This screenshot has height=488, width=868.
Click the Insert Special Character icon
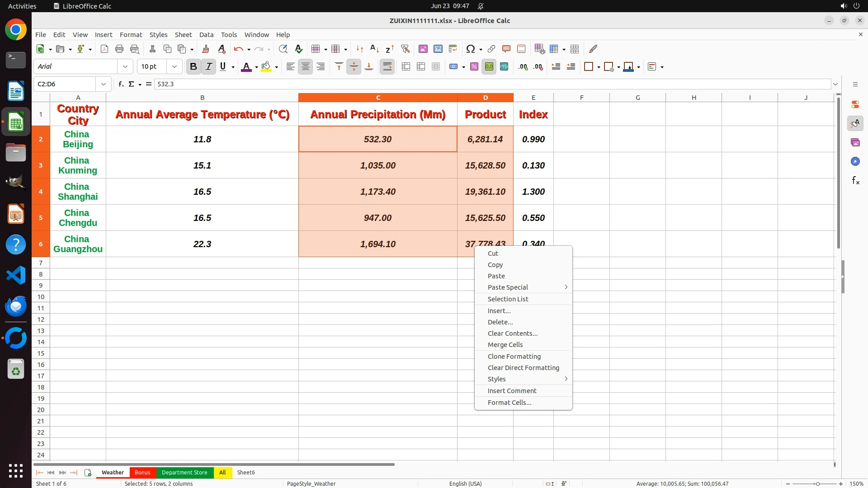[470, 49]
